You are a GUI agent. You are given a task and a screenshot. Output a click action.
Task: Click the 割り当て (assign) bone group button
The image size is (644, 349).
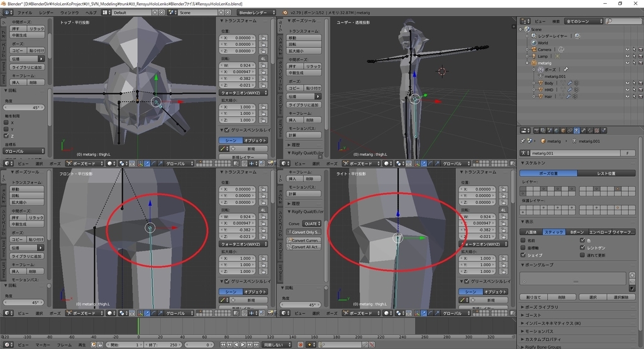(x=533, y=297)
